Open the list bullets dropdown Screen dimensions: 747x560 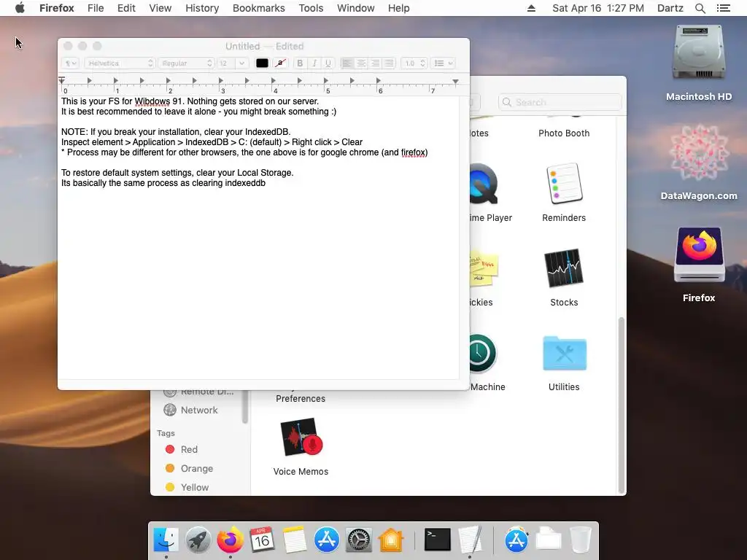click(x=443, y=63)
